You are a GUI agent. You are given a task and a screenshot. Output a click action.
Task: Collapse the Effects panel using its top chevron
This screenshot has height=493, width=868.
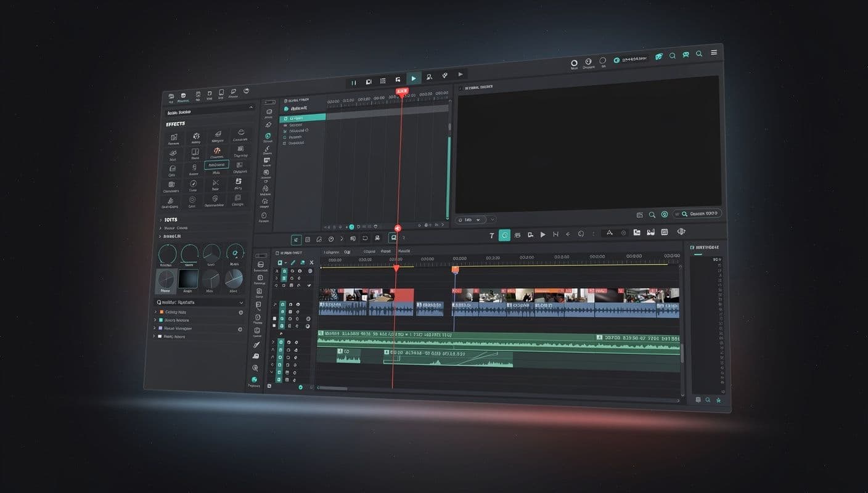tap(250, 106)
